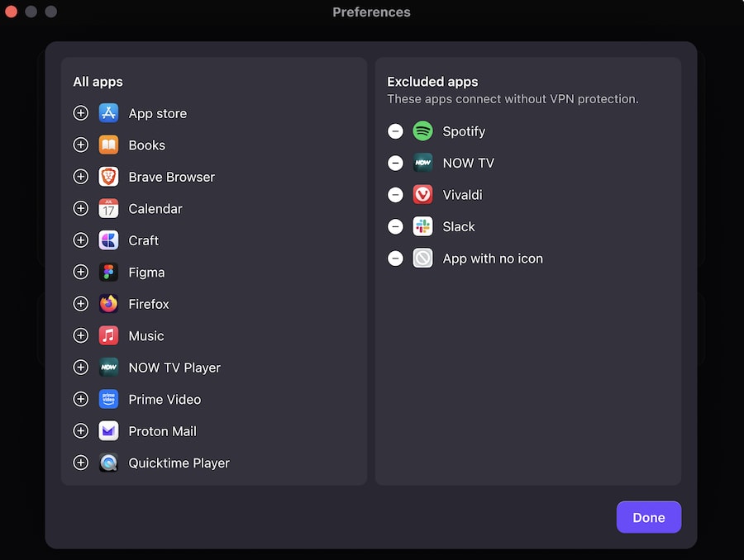
Task: Add Firefox to excluded apps
Action: coord(81,304)
